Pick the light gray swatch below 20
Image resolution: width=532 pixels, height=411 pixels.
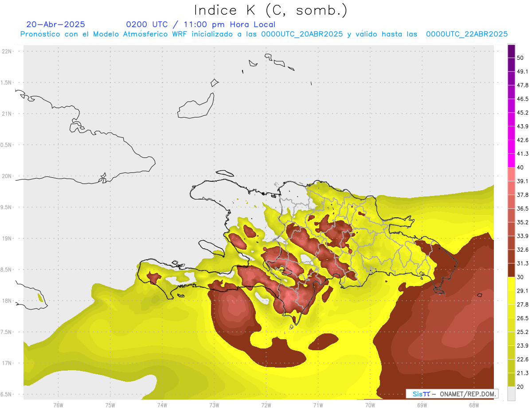pyautogui.click(x=511, y=394)
